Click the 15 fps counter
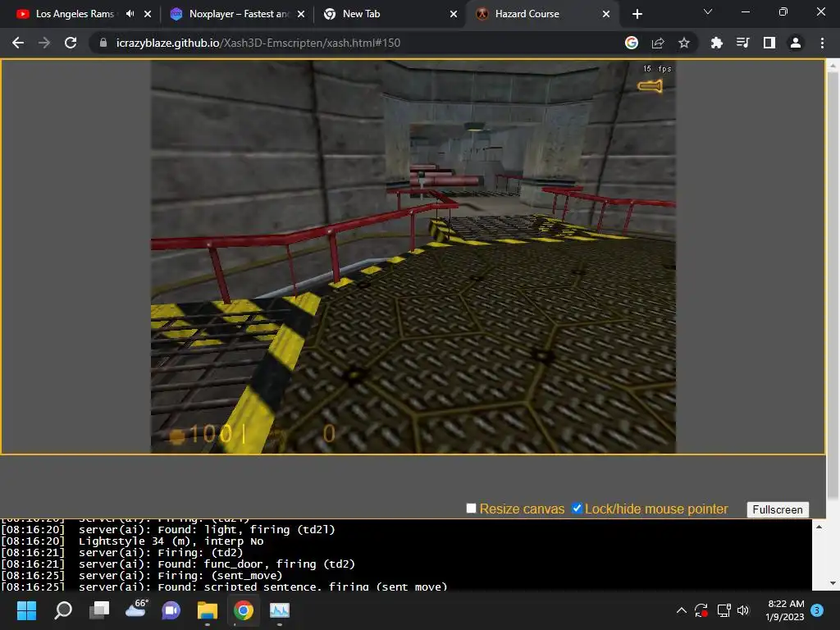Image resolution: width=840 pixels, height=630 pixels. coord(657,69)
